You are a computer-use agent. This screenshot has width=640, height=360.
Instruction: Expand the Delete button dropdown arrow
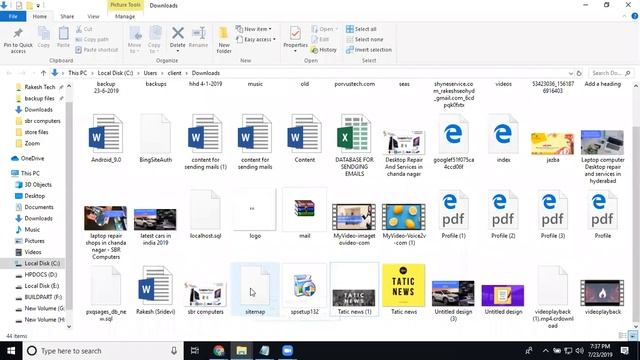click(x=178, y=51)
